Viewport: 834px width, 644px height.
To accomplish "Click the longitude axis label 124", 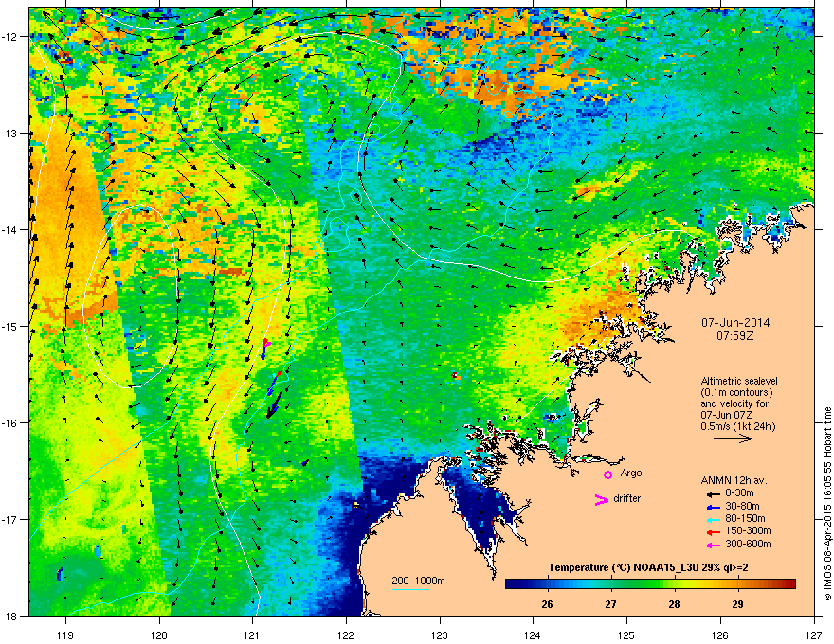I will [x=533, y=635].
